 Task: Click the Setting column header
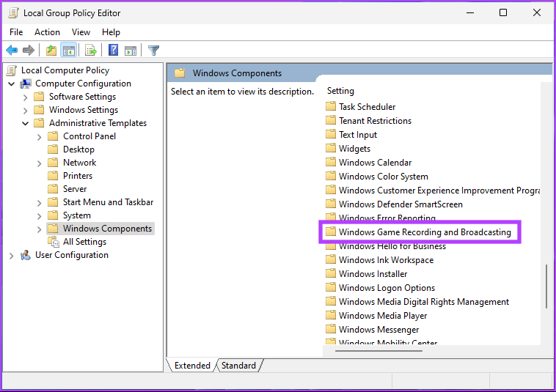tap(340, 91)
